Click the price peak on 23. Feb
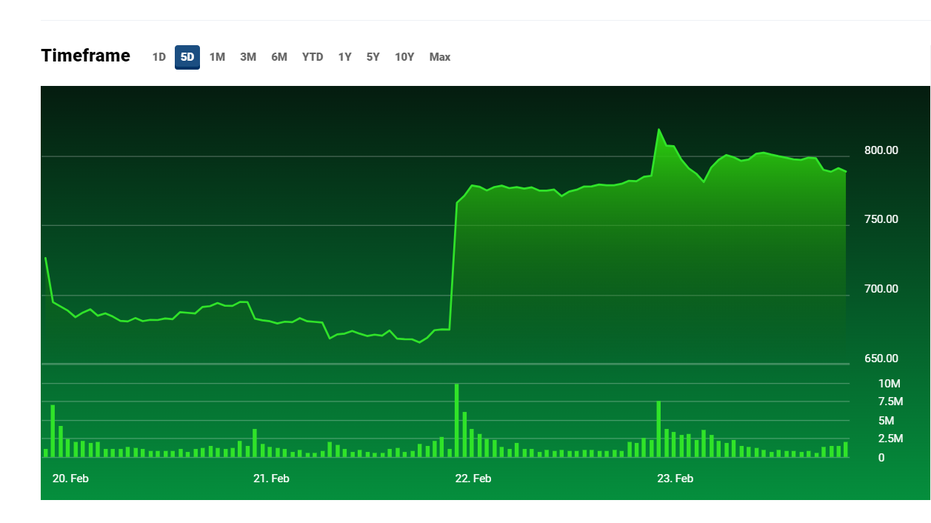 [x=659, y=129]
